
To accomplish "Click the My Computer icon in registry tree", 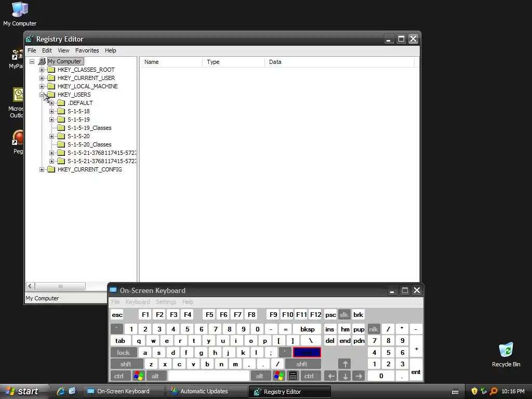I will (42, 61).
